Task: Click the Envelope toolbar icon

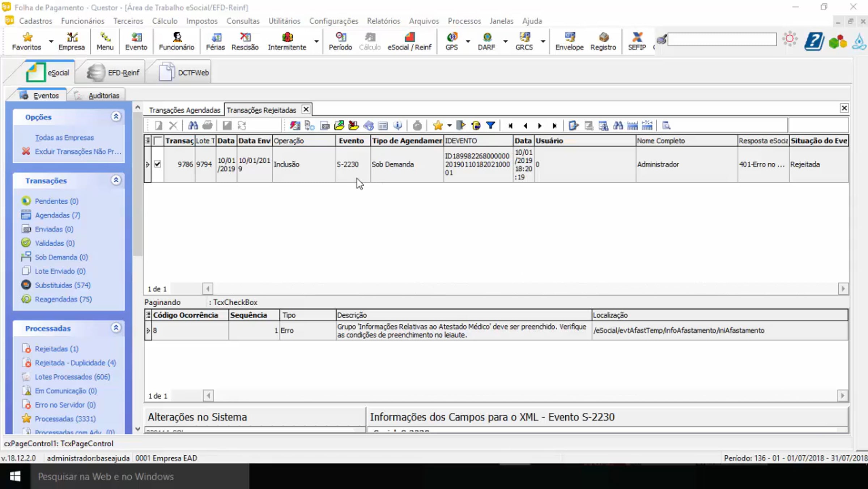Action: click(x=569, y=41)
